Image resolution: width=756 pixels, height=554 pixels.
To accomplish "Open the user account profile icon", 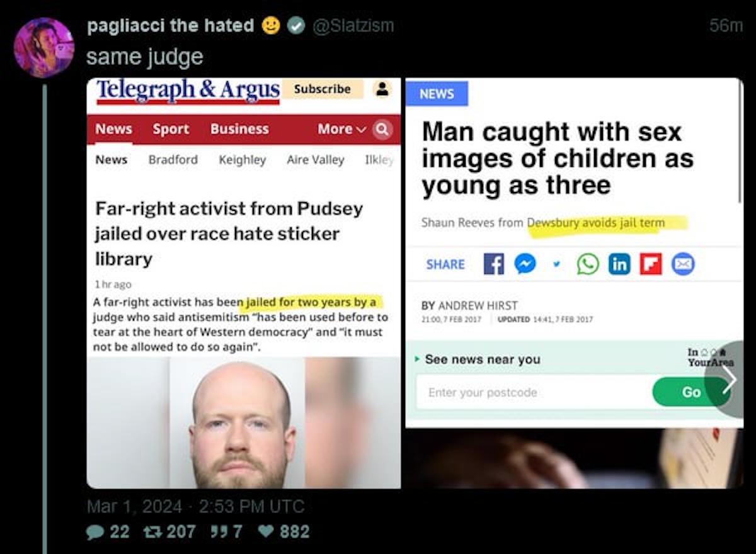I will pyautogui.click(x=382, y=89).
